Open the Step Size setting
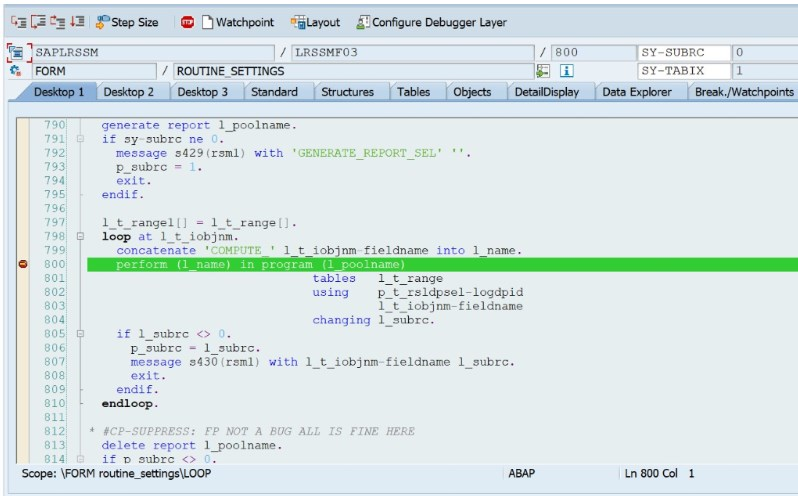Viewport: 798px width, 496px height. click(x=127, y=22)
